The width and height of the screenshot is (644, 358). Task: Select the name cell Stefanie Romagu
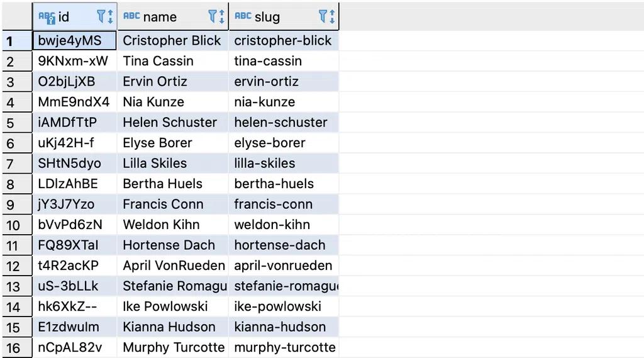172,286
